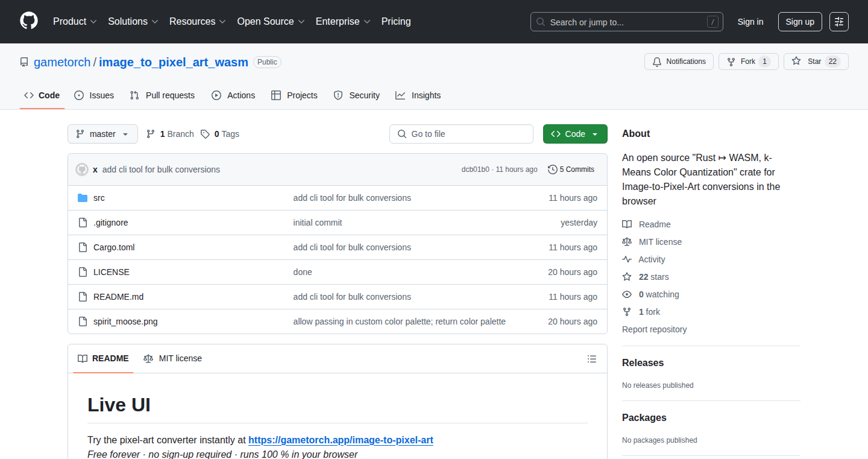The image size is (868, 459).
Task: Switch to the Insights tab
Action: [418, 95]
